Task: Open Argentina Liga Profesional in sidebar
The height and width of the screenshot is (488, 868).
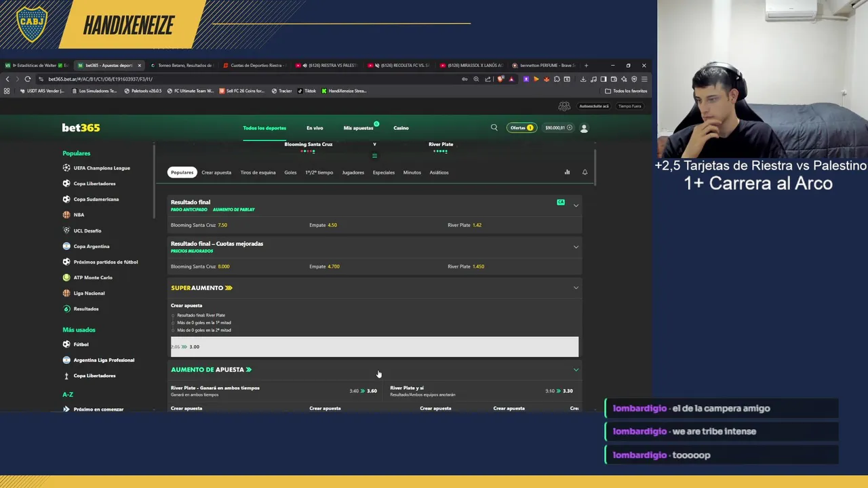Action: click(x=104, y=360)
